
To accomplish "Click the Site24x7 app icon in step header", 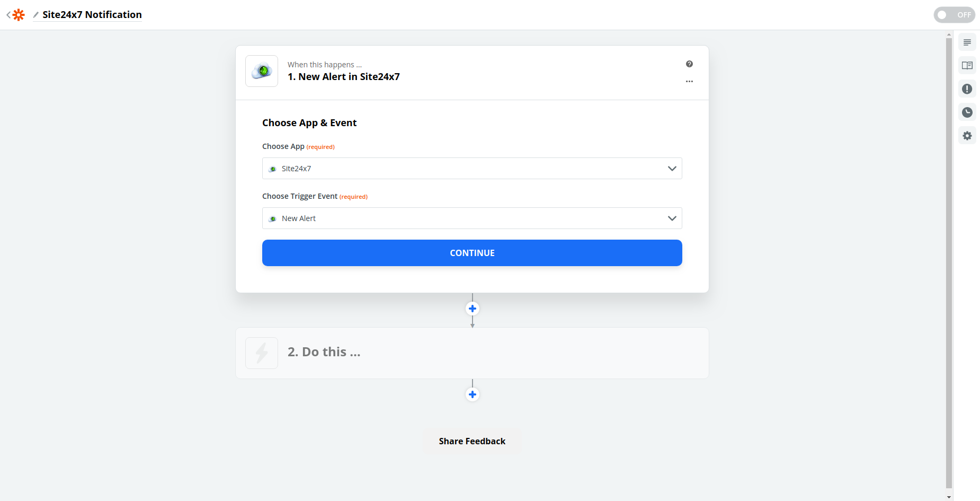I will pos(262,71).
